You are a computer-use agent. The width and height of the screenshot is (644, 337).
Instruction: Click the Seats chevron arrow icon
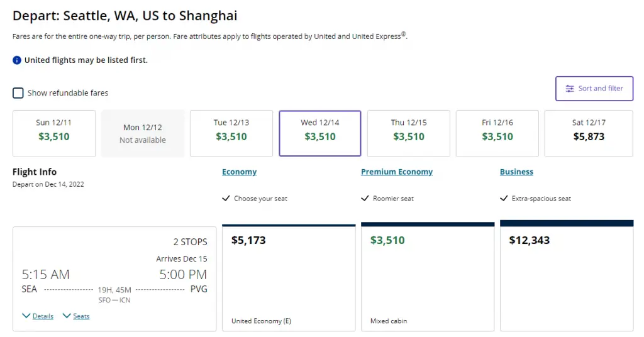(67, 316)
